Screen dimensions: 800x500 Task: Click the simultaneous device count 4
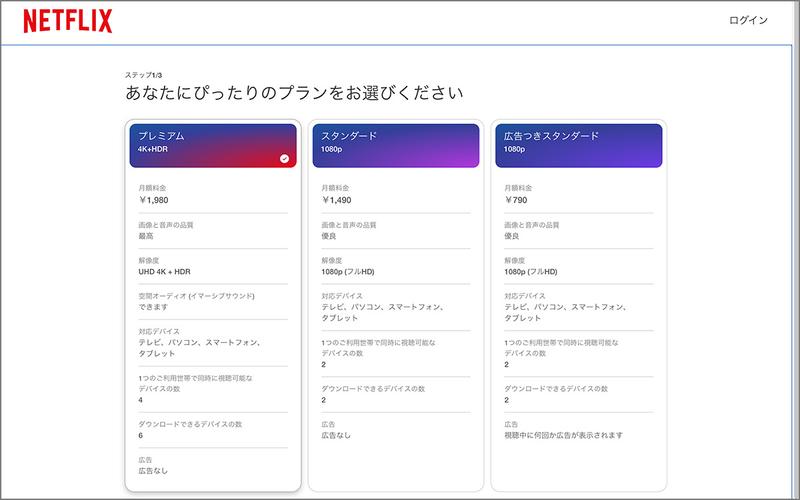(x=141, y=400)
